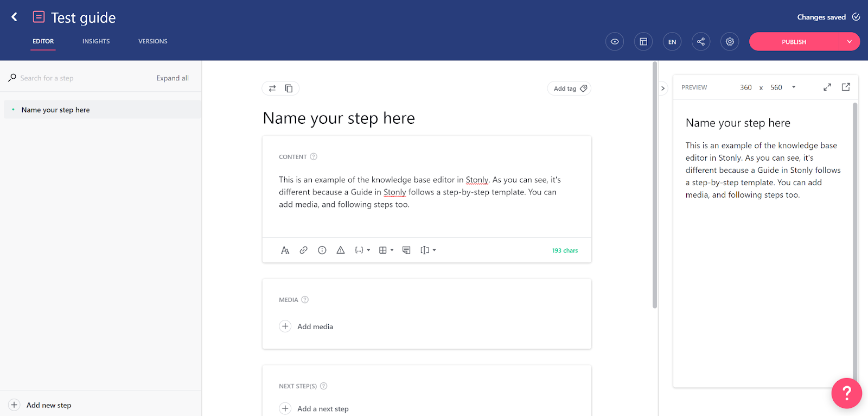Viewport: 868px width, 416px height.
Task: Collapse the preview panel with the chevron
Action: pos(663,88)
